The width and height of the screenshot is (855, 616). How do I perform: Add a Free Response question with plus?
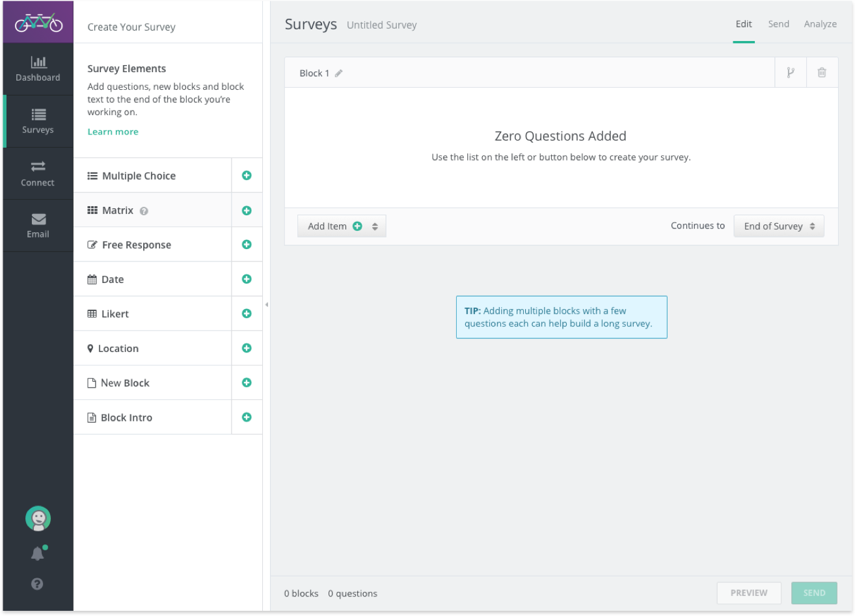click(x=247, y=245)
